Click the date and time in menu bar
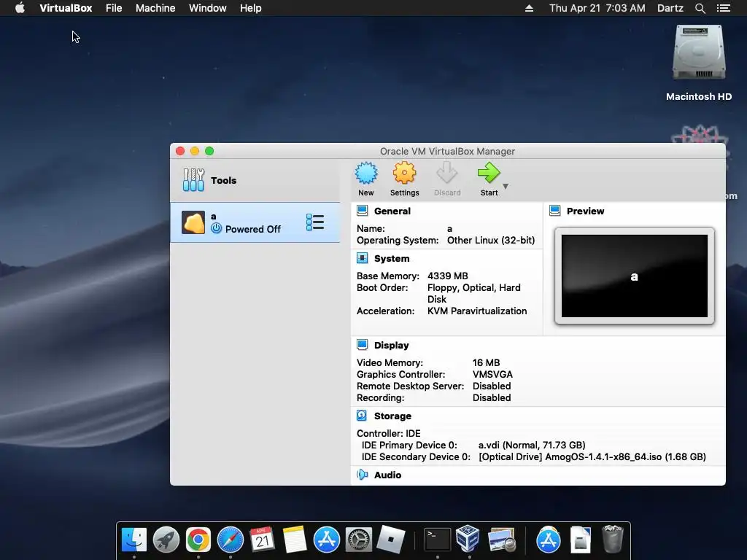The height and width of the screenshot is (560, 747). click(x=597, y=8)
